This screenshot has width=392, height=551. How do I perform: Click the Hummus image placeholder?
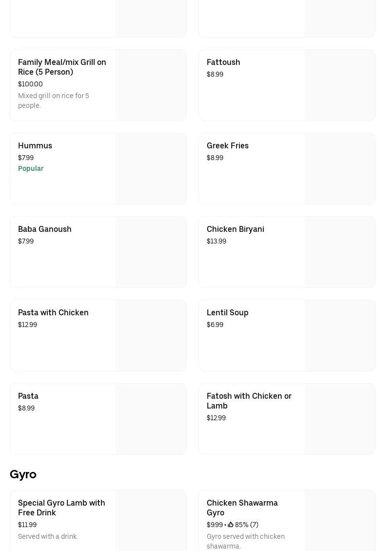(x=151, y=169)
